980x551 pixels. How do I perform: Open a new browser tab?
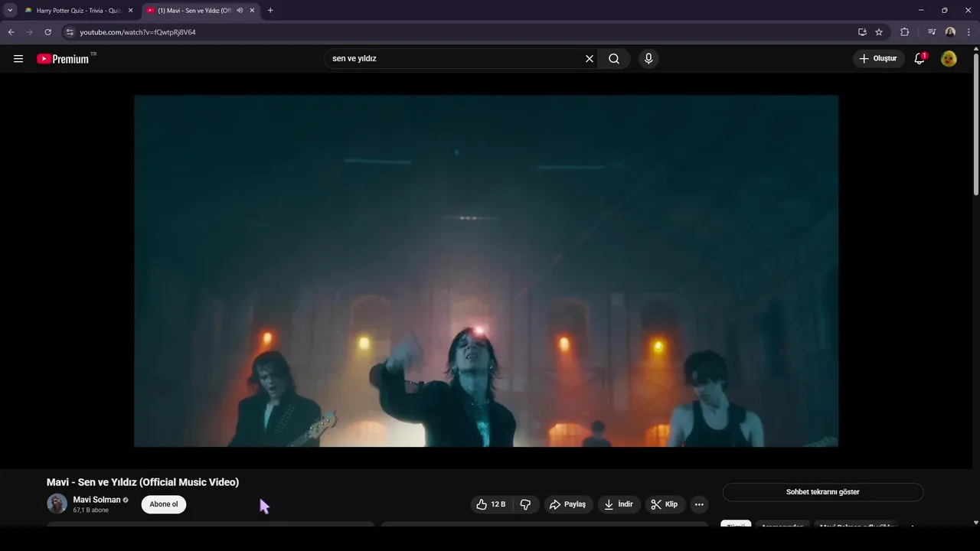coord(270,11)
